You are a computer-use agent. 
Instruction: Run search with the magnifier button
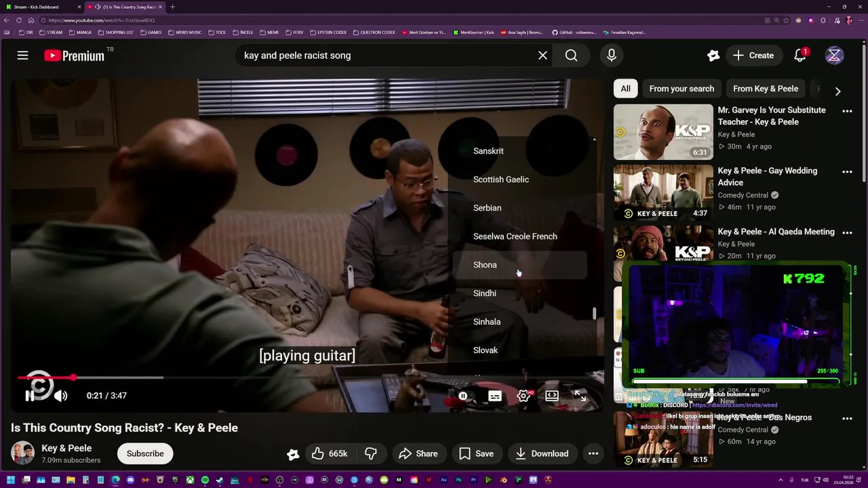click(571, 56)
